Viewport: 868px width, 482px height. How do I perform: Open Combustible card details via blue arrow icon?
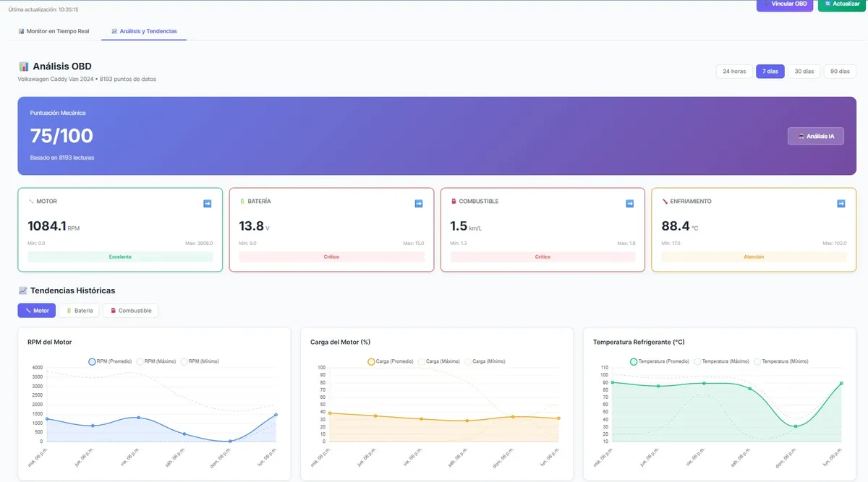pyautogui.click(x=629, y=203)
